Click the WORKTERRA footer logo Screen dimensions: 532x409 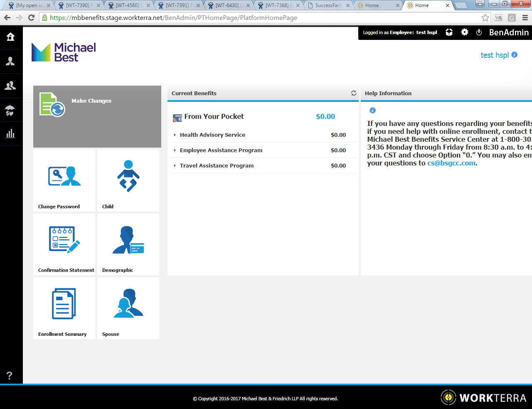tap(484, 398)
